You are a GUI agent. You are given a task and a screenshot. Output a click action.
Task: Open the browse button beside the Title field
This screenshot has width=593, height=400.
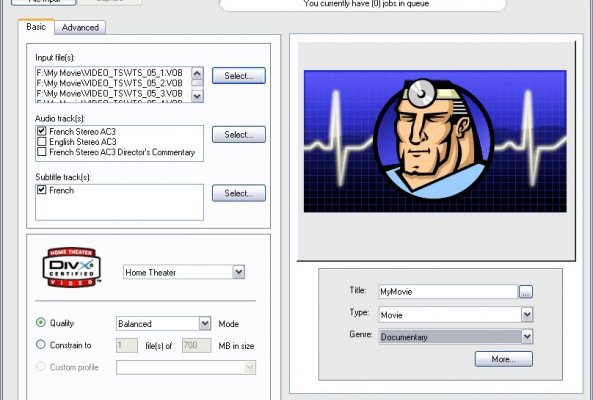[526, 291]
